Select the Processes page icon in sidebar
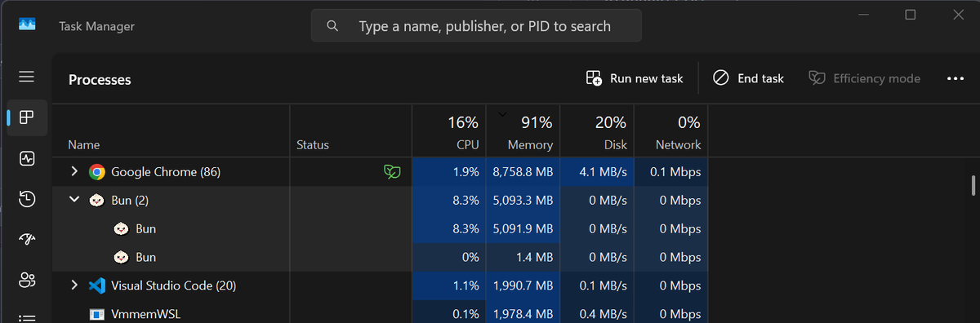 tap(26, 117)
